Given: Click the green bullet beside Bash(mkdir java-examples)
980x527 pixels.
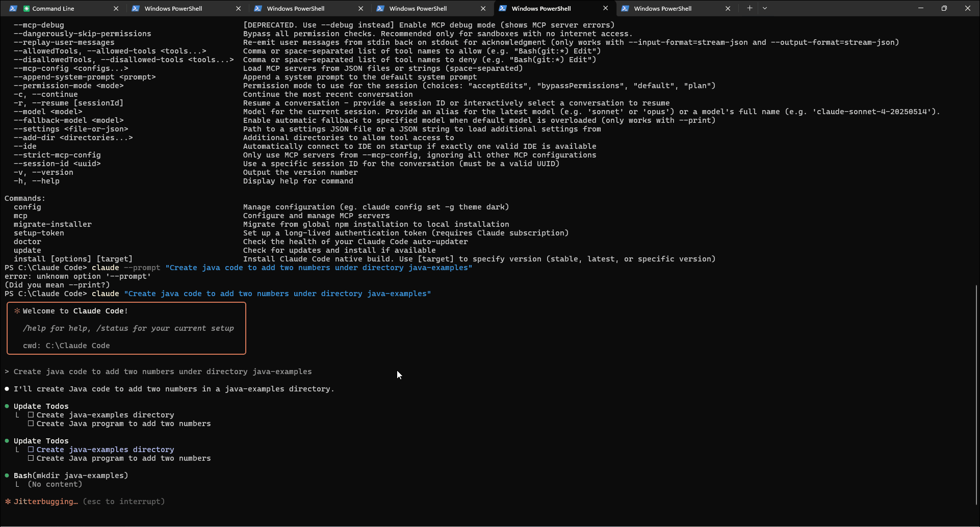Looking at the screenshot, I should click(x=7, y=476).
